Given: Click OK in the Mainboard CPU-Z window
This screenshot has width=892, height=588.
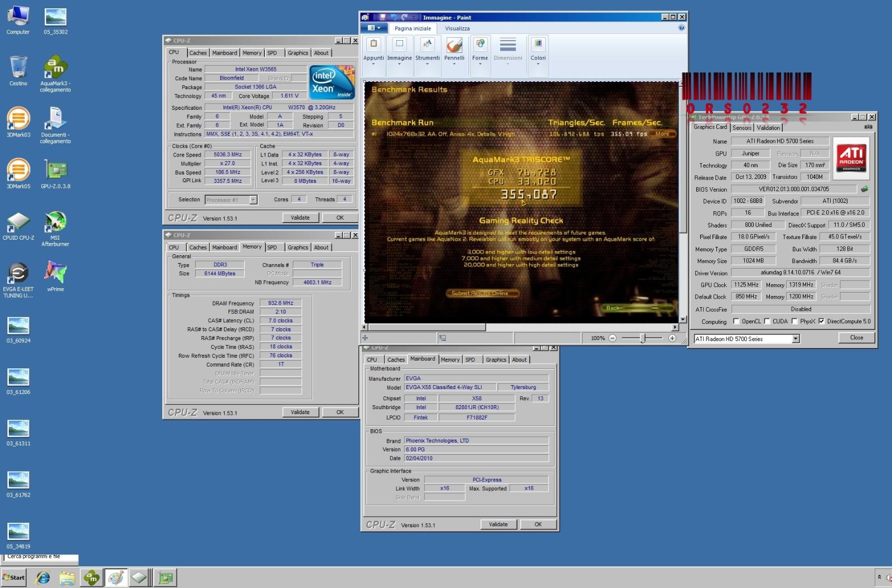Looking at the screenshot, I should pos(538,524).
